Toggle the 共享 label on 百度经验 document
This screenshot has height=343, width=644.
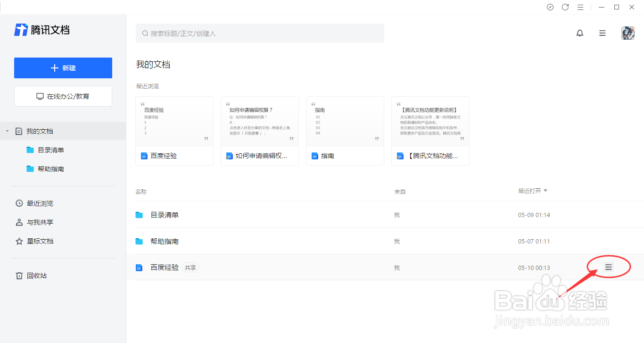pos(190,267)
